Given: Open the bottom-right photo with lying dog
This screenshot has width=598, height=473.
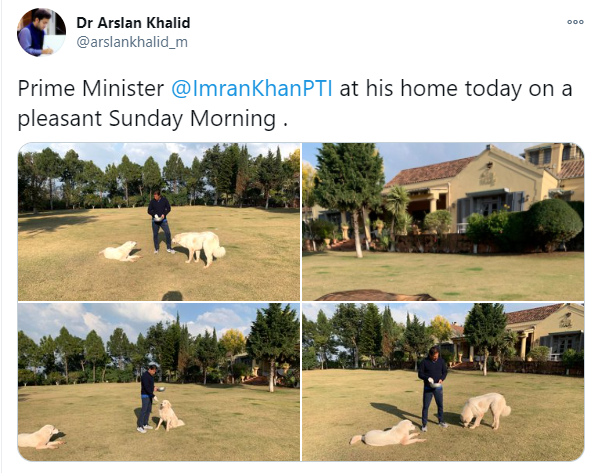Looking at the screenshot, I should point(443,382).
